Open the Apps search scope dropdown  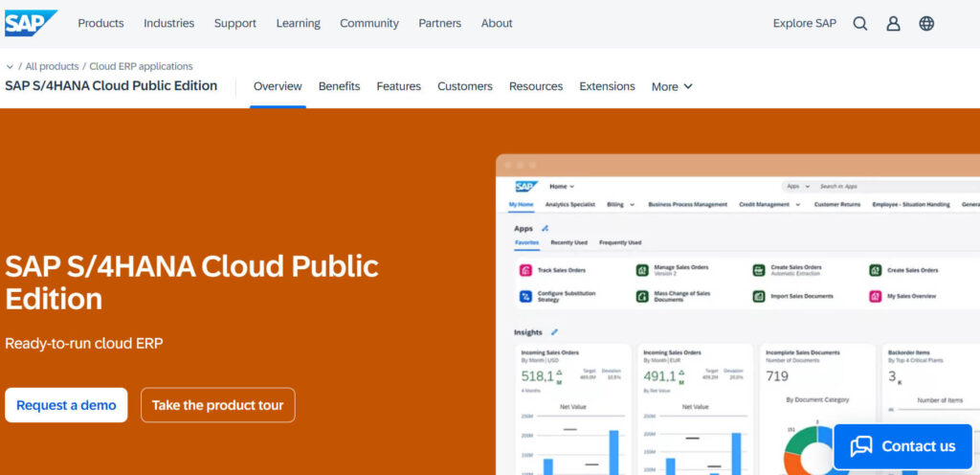[x=799, y=186]
